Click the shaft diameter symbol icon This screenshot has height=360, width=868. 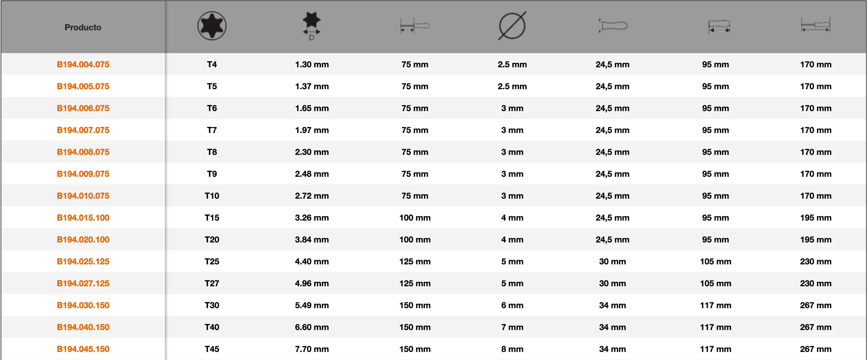(x=512, y=26)
